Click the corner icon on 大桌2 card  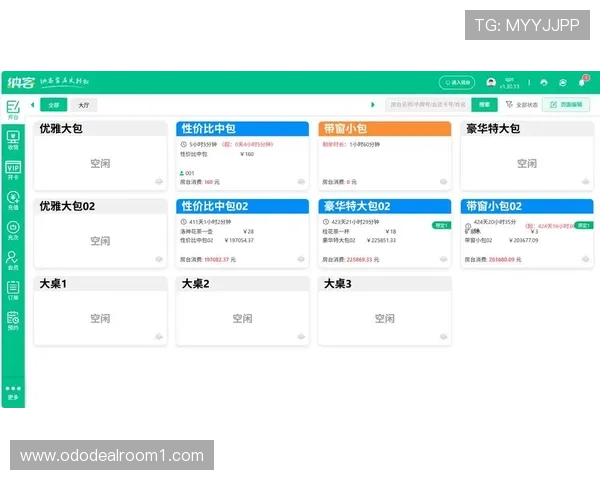click(x=301, y=337)
